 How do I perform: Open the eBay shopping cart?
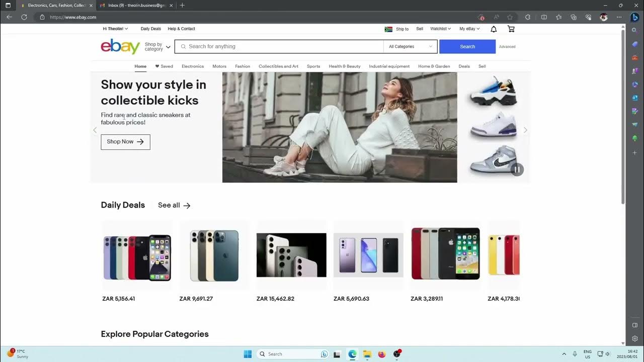511,29
